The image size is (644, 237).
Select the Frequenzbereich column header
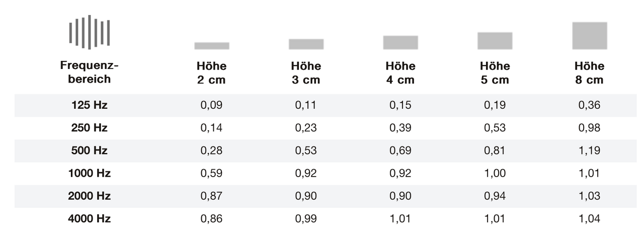(89, 72)
